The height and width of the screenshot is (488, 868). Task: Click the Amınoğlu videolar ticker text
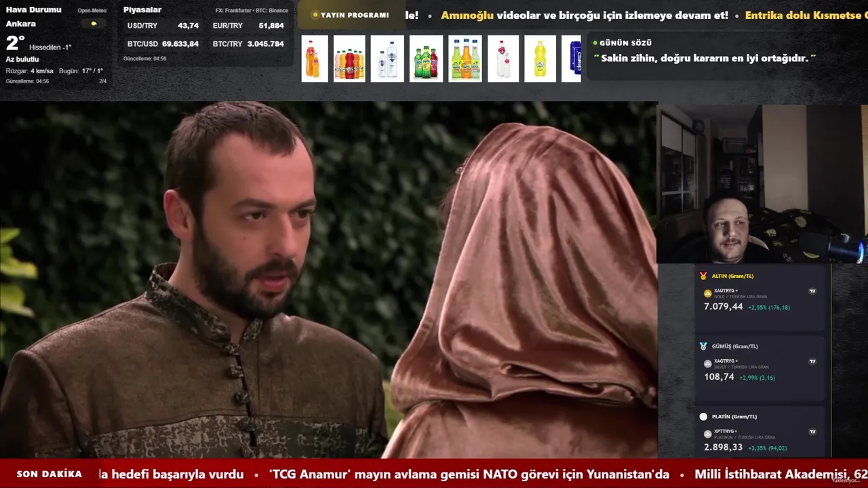click(x=585, y=15)
